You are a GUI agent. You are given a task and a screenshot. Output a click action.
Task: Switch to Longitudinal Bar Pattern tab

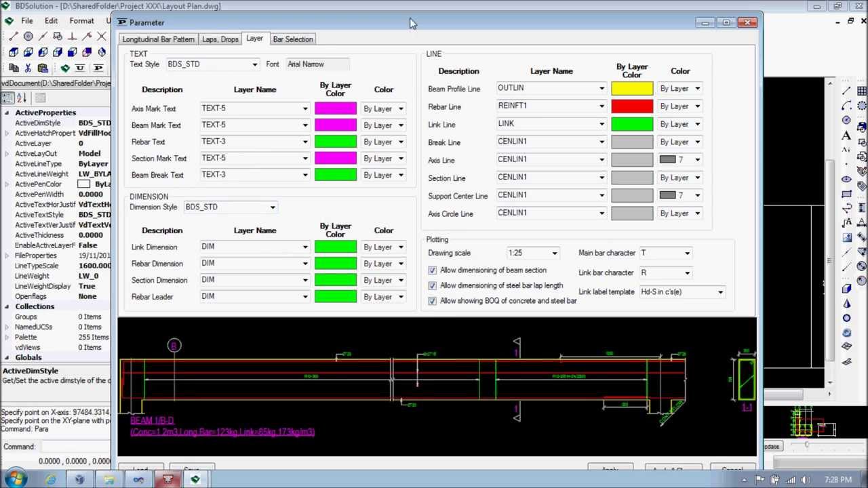tap(158, 39)
